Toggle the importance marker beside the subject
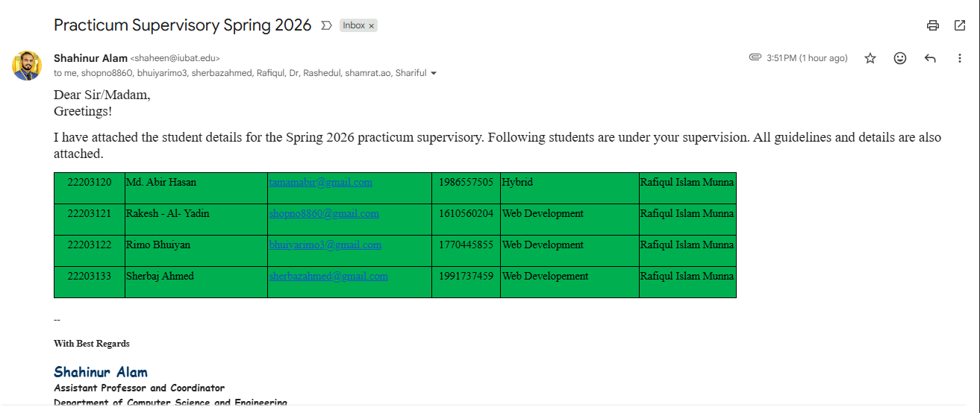980x413 pixels. (x=326, y=25)
